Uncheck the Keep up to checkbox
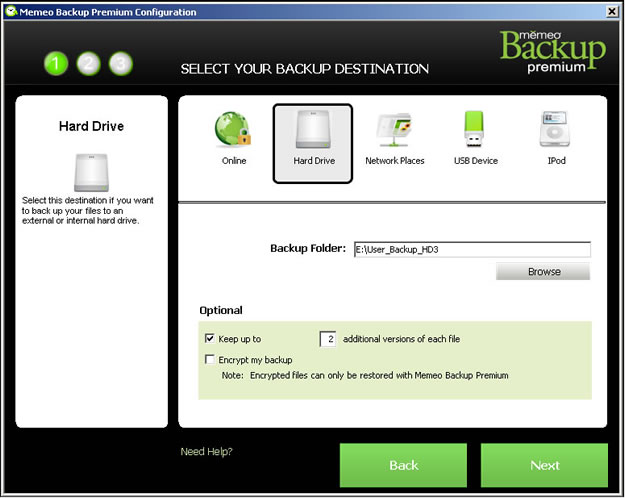Image resolution: width=625 pixels, height=498 pixels. coord(209,339)
